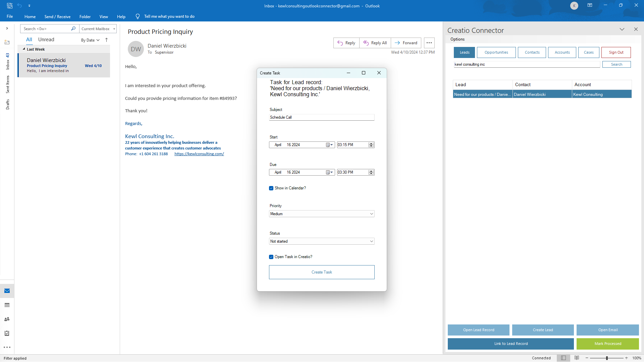The width and height of the screenshot is (644, 362).
Task: Open Start date calendar picker
Action: pyautogui.click(x=329, y=145)
